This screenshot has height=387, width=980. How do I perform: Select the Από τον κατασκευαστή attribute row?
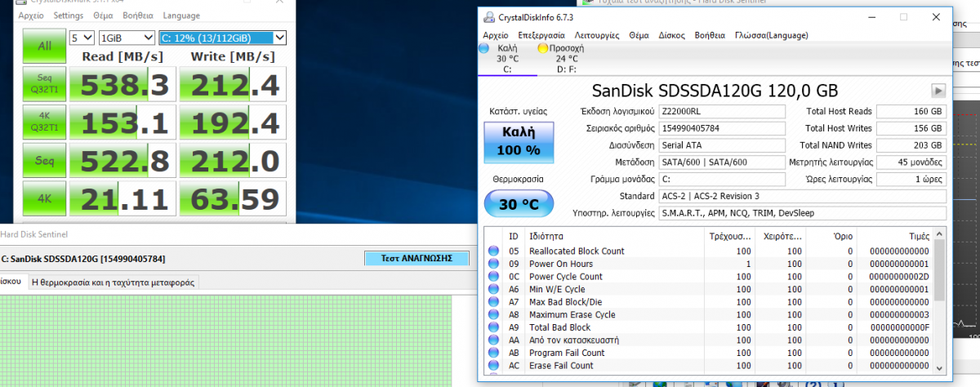[x=709, y=340]
